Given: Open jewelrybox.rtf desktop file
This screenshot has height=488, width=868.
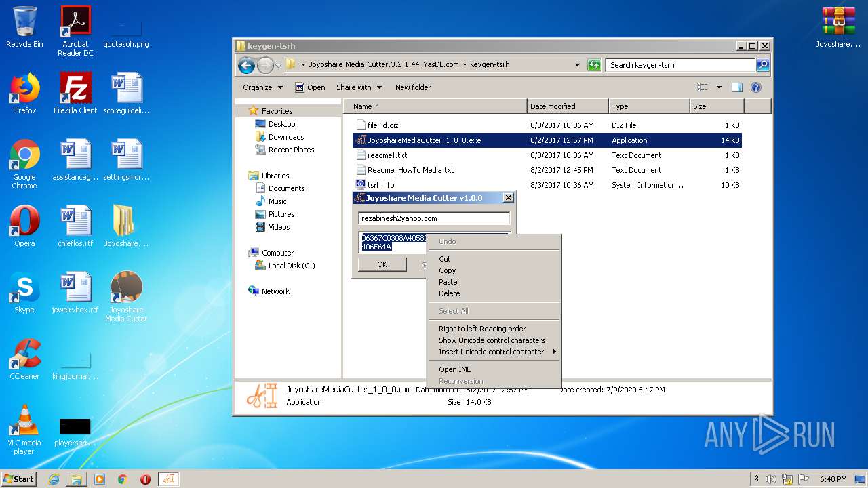Looking at the screenshot, I should 75,293.
